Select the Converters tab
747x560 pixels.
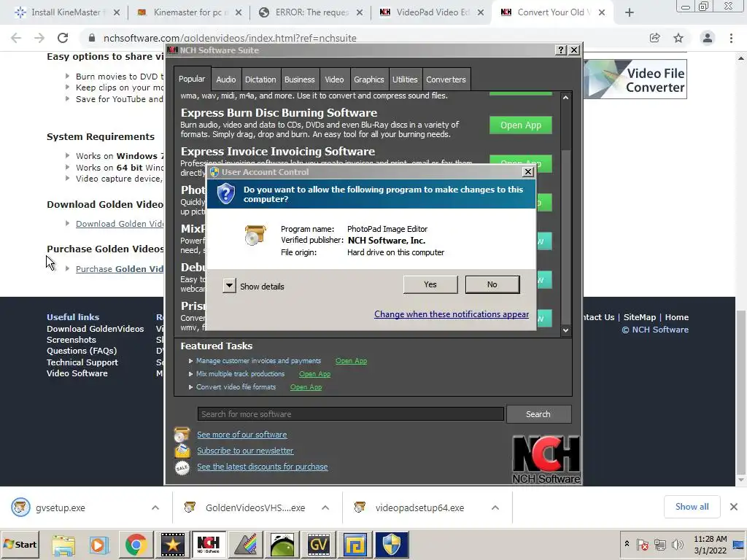446,79
